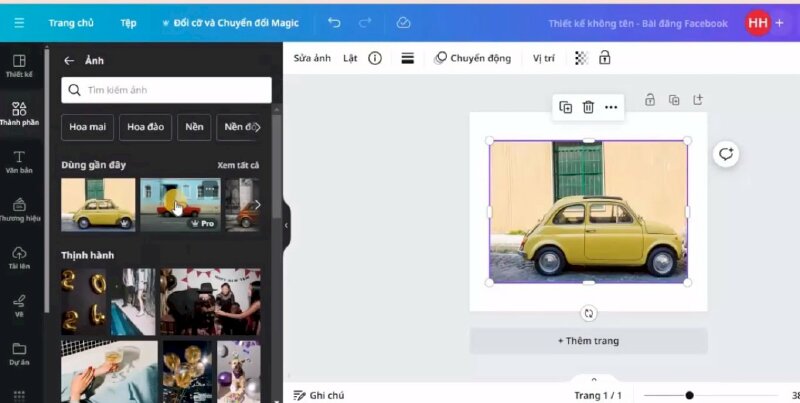Screen dimensions: 800x403
Task: Toggle the page lock above canvas
Action: click(650, 100)
